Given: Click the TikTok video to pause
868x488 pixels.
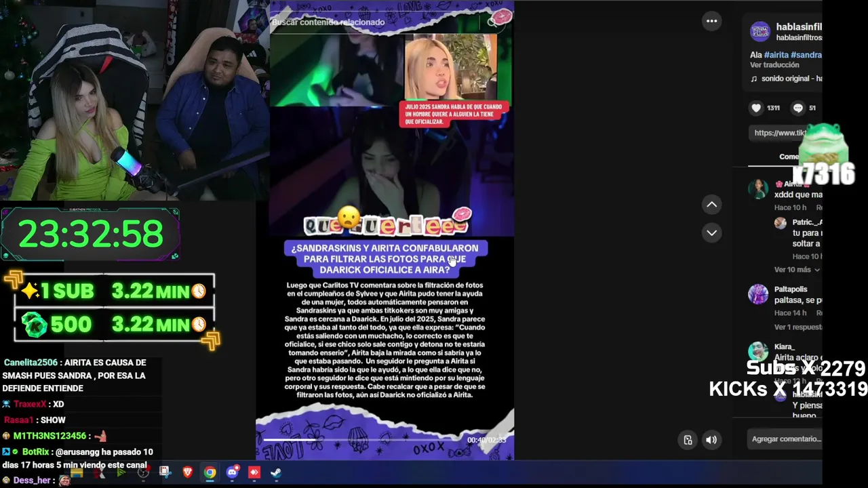Looking at the screenshot, I should tap(384, 230).
